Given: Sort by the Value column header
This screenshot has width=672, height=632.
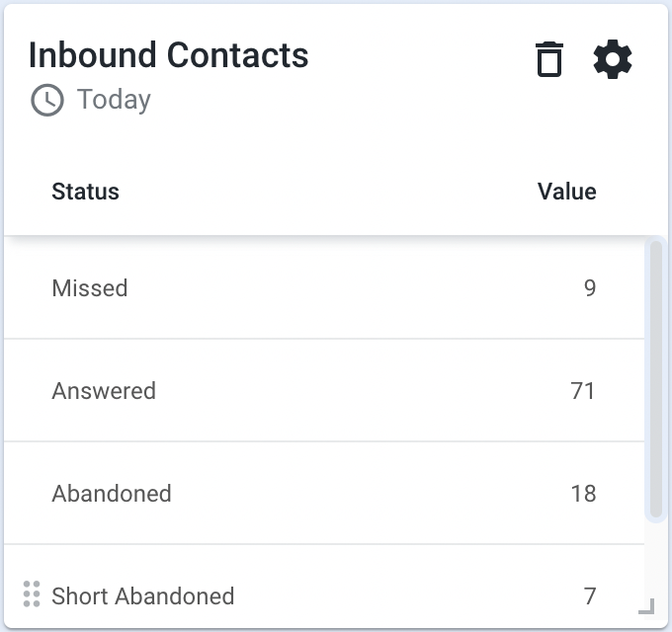Looking at the screenshot, I should click(x=567, y=192).
